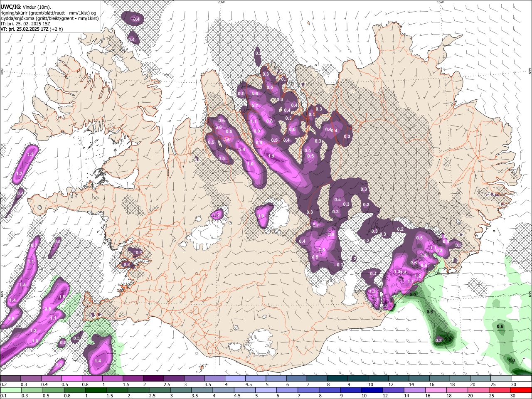Pick the bright magenta 0.5 swatch, upper legend row
532x399 pixels.
pyautogui.click(x=71, y=379)
